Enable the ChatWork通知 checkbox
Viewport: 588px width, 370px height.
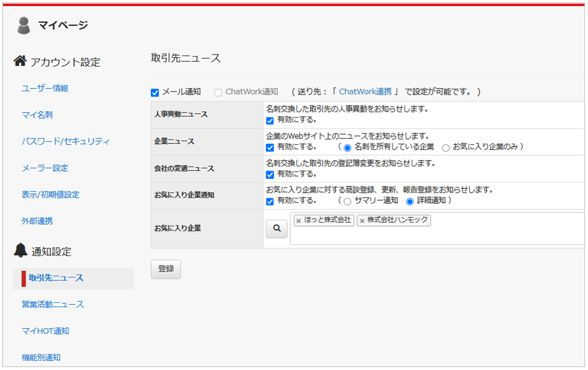tap(218, 92)
